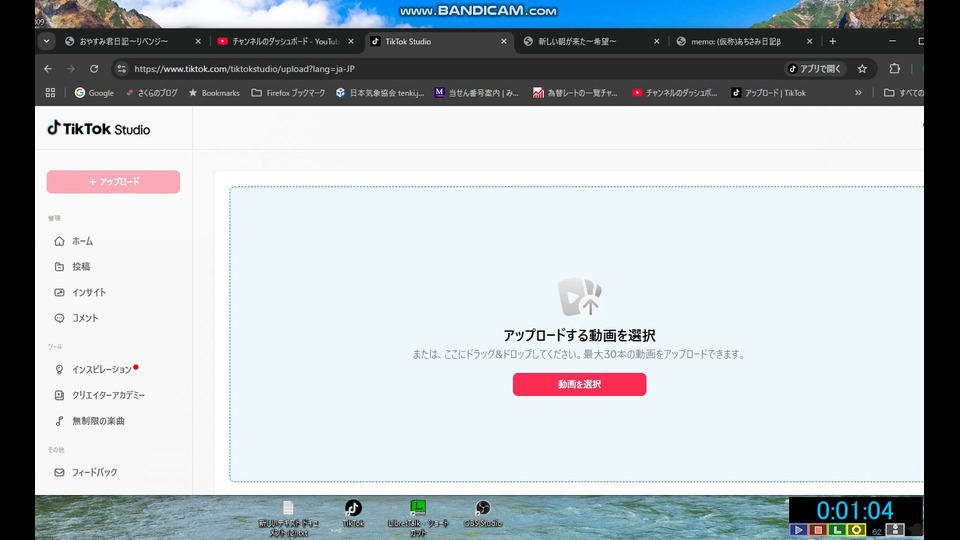
Task: Click the green L button in recorder widget
Action: (x=837, y=530)
